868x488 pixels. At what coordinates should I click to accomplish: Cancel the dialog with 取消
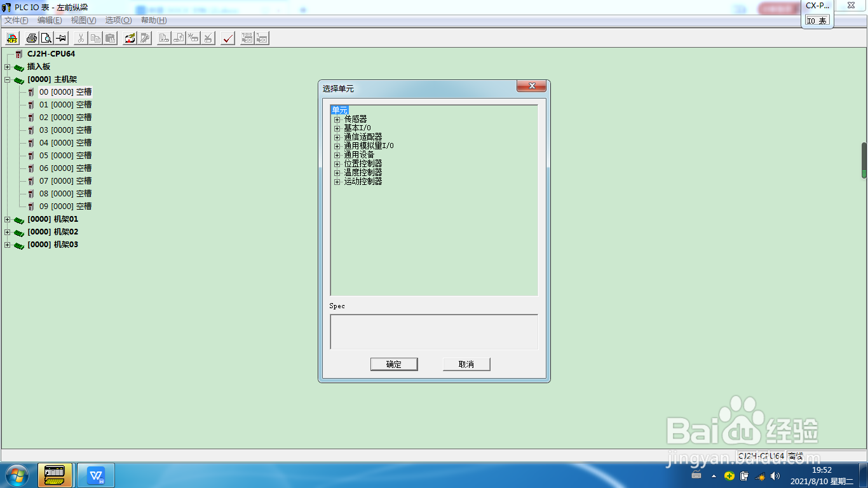coord(466,364)
